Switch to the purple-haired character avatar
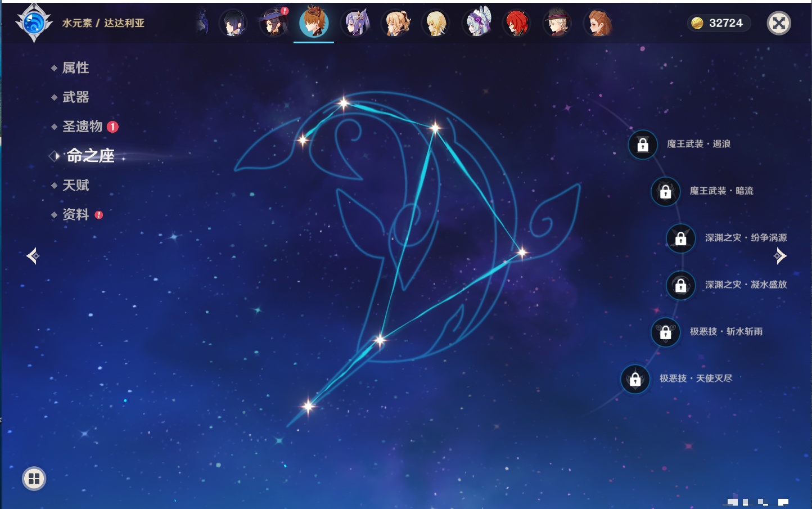Viewport: 812px width, 509px height. click(356, 24)
